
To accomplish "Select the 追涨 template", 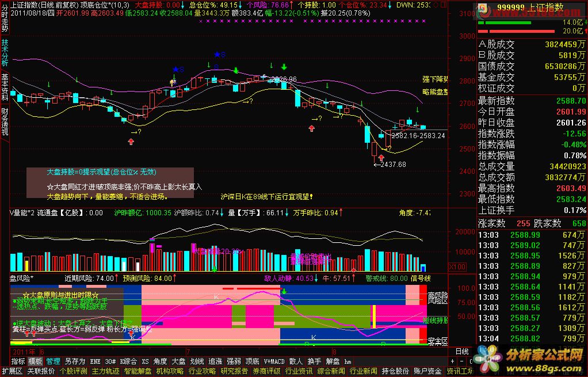I will pyautogui.click(x=215, y=361).
